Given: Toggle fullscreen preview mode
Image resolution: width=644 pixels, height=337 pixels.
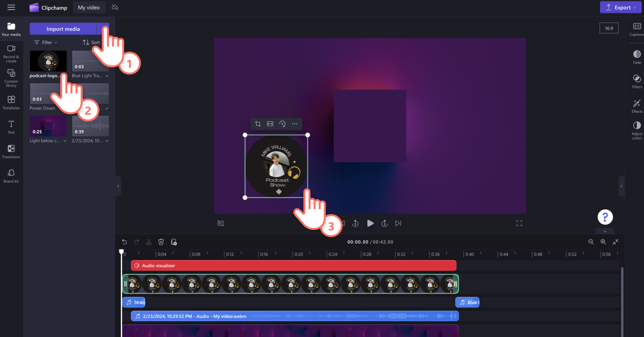Looking at the screenshot, I should click(x=519, y=223).
